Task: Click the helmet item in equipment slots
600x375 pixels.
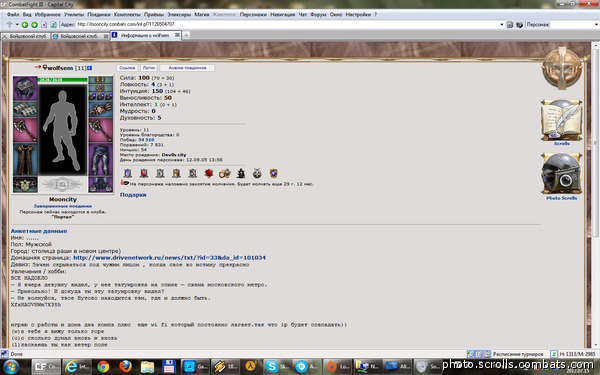Action: 25,88
